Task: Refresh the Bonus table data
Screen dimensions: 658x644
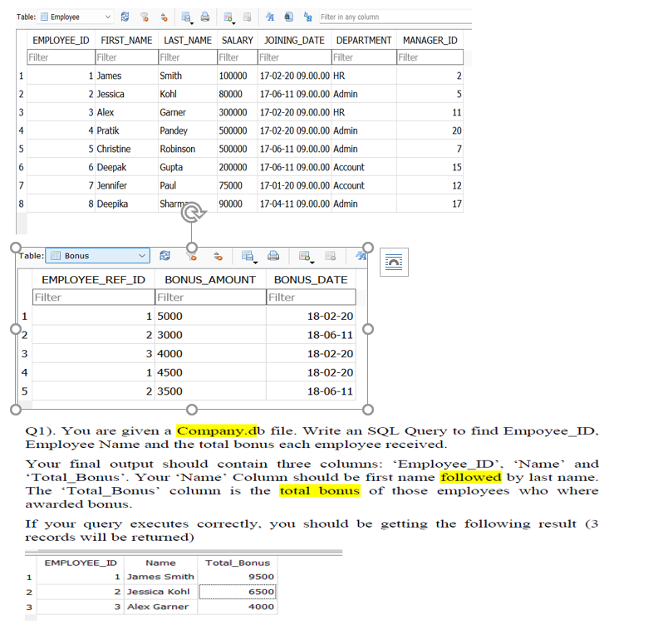Action: 165,256
